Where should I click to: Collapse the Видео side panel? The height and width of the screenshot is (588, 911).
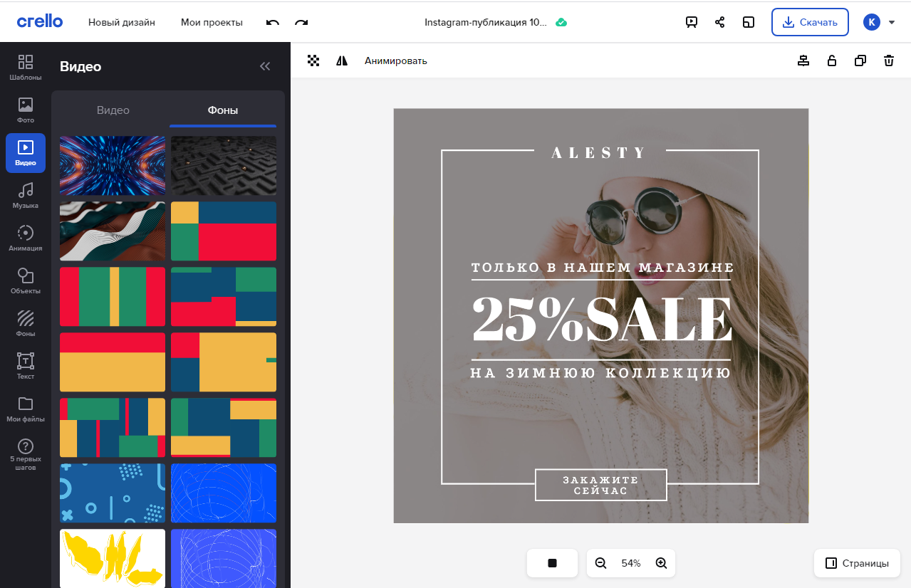pos(265,66)
